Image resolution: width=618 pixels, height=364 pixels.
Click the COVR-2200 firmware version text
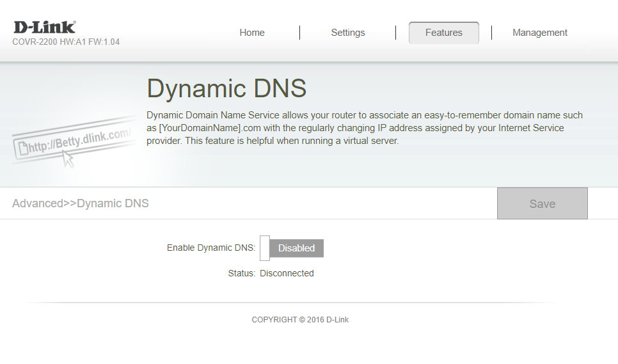66,42
